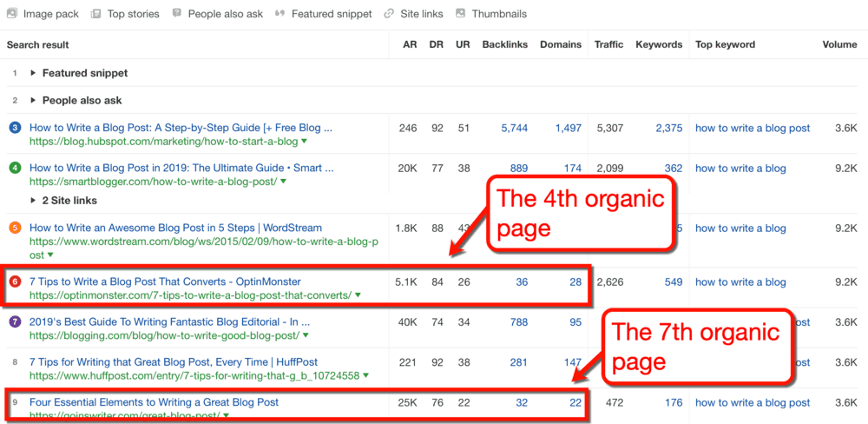Open dropdown arrow beside blogging.com URL

[x=306, y=335]
